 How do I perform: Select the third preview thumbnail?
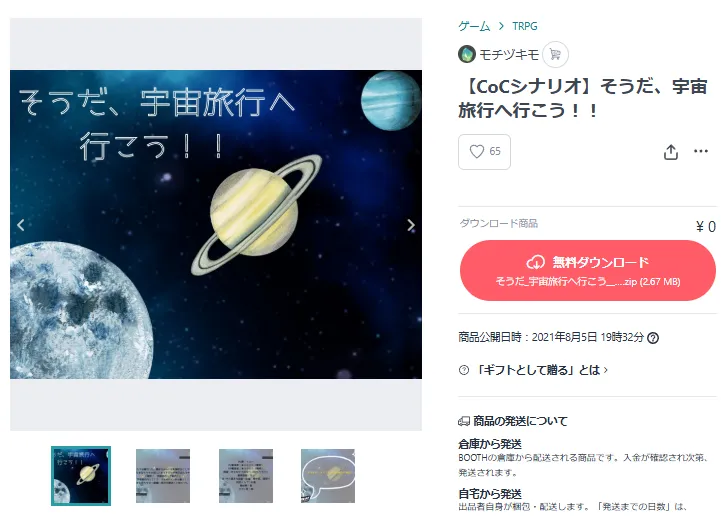246,476
